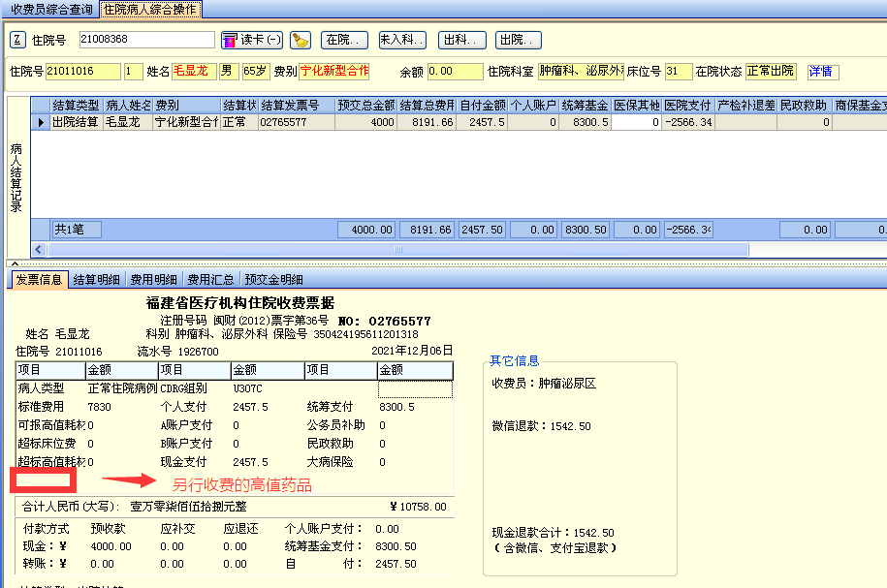Click the 住院科室 field 肿瘤科、泌尿外
This screenshot has width=887, height=588.
coord(581,72)
